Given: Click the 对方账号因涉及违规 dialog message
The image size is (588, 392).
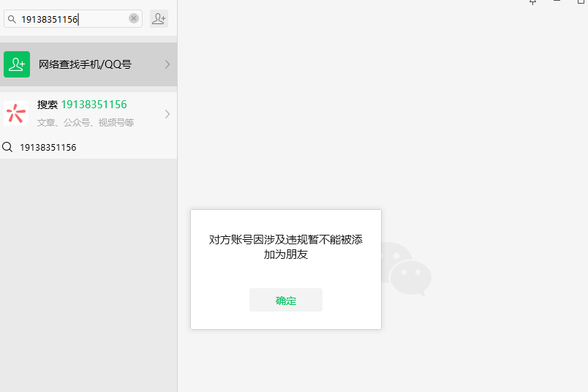Looking at the screenshot, I should pyautogui.click(x=285, y=247).
